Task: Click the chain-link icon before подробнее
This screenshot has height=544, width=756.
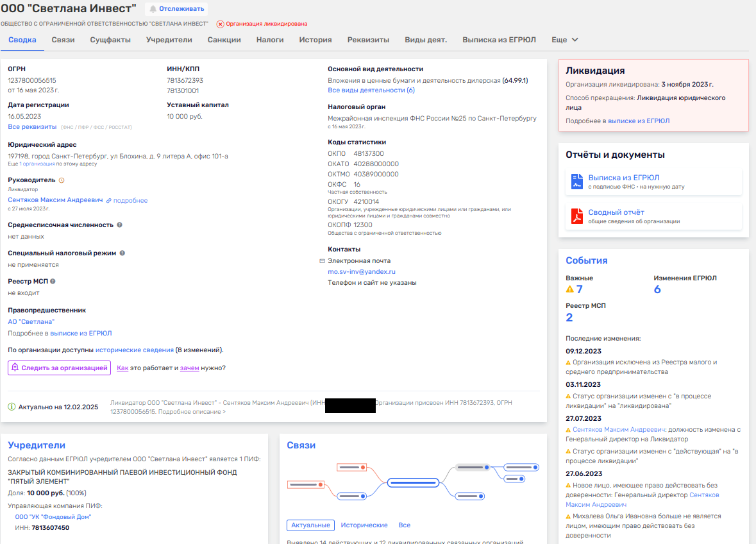Action: [x=109, y=201]
